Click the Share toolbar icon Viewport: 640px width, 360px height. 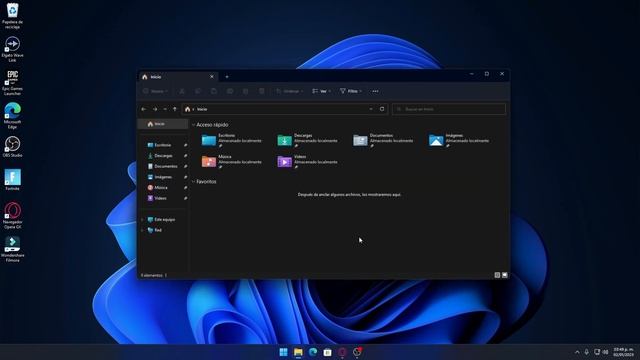point(245,91)
